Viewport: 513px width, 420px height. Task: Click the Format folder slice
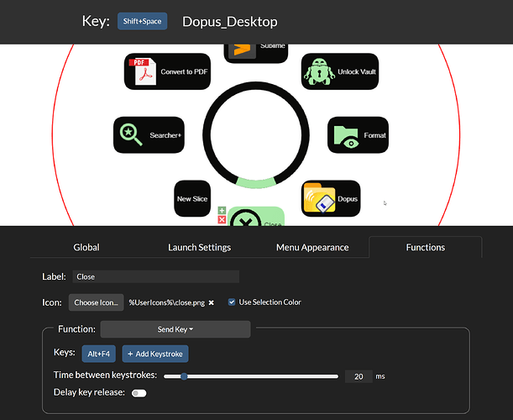pos(358,134)
